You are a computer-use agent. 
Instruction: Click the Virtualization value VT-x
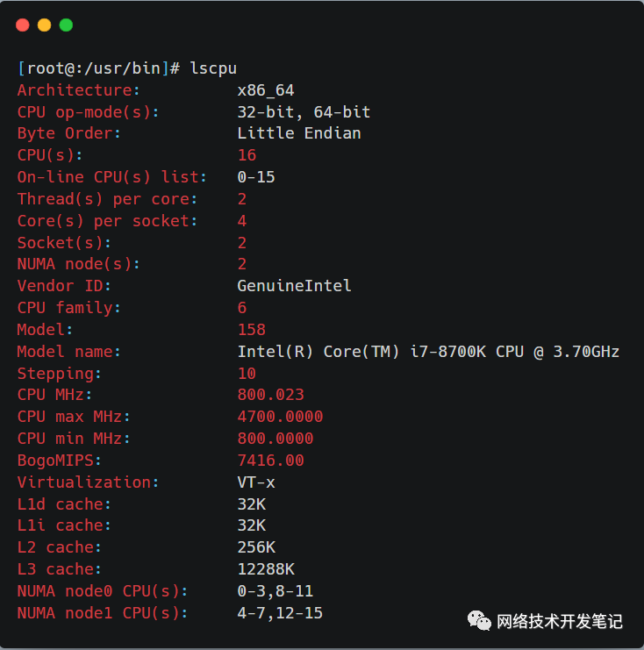click(256, 482)
